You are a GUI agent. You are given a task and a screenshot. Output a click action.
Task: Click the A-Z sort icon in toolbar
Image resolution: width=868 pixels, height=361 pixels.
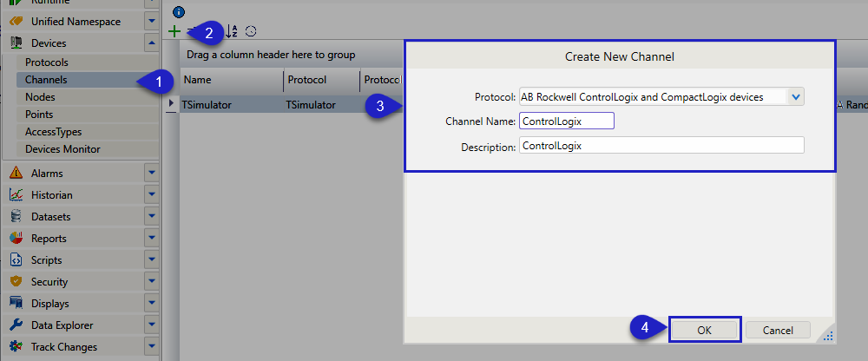[232, 32]
